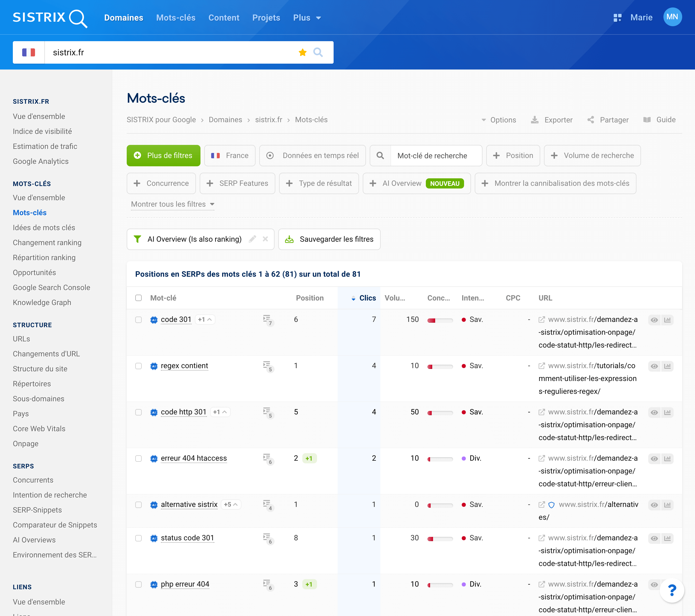Tick the checkbox for code 301
The width and height of the screenshot is (695, 616).
pyautogui.click(x=138, y=320)
